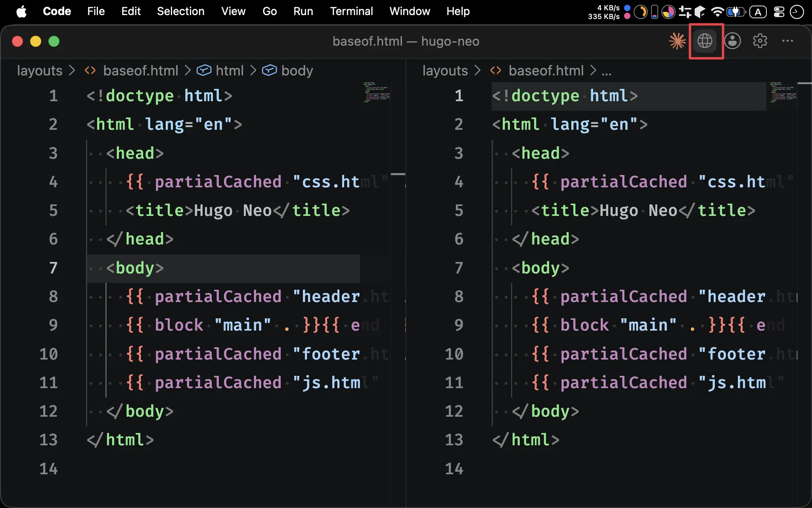Click the sliders icon in menu bar

click(685, 12)
